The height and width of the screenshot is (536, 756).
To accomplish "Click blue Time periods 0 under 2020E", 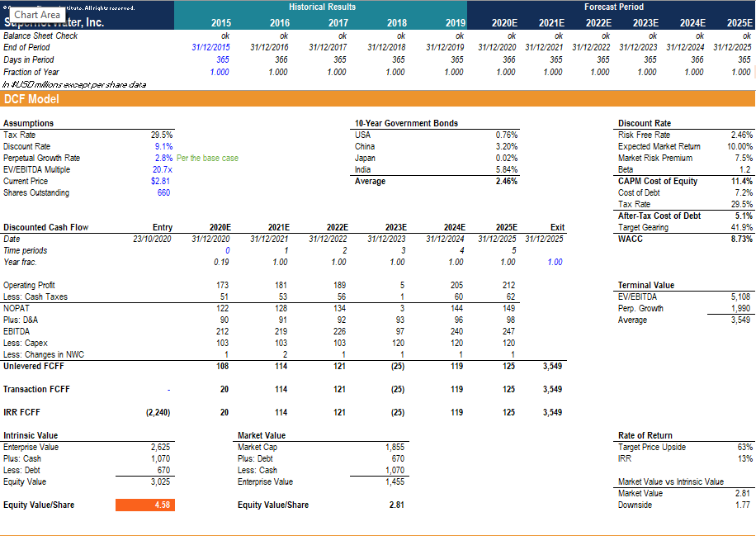I will pos(227,251).
